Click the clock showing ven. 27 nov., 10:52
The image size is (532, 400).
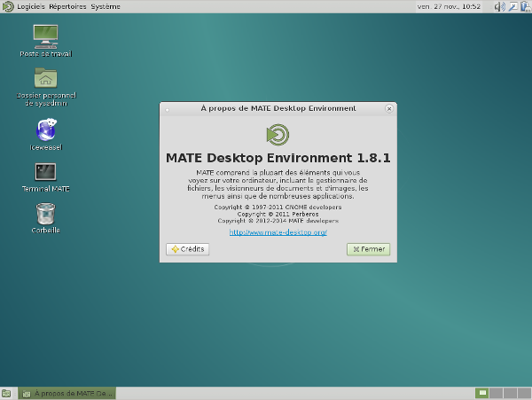click(x=449, y=6)
